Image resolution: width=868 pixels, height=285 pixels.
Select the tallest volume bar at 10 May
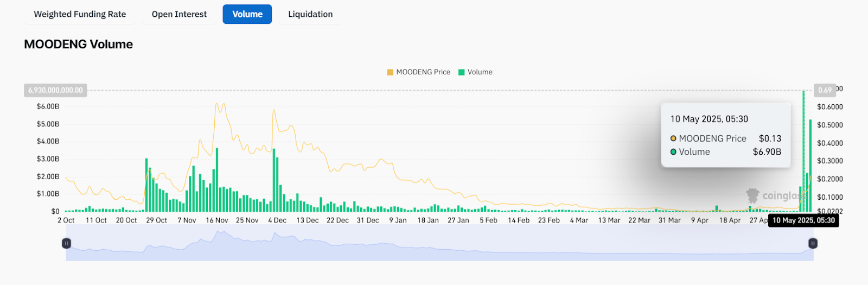(803, 152)
